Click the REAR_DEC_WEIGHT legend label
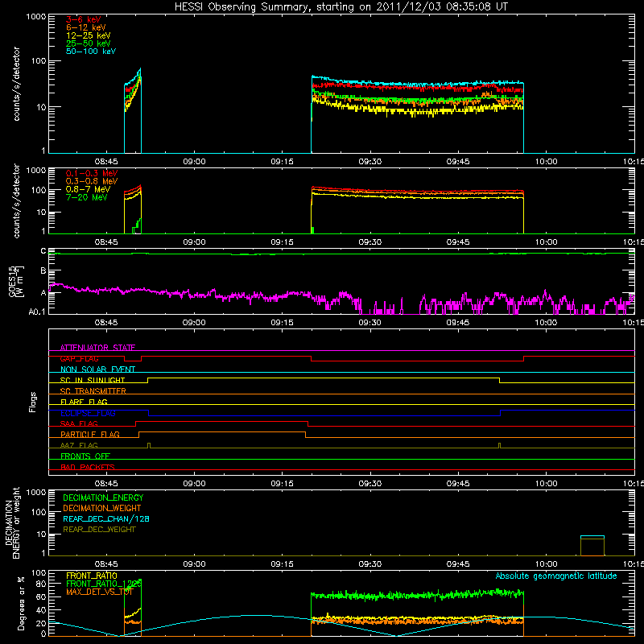The image size is (644, 644). (x=99, y=530)
